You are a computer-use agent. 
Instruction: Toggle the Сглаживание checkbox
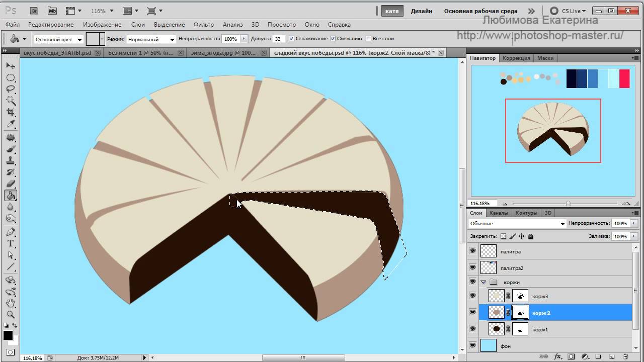pos(292,39)
